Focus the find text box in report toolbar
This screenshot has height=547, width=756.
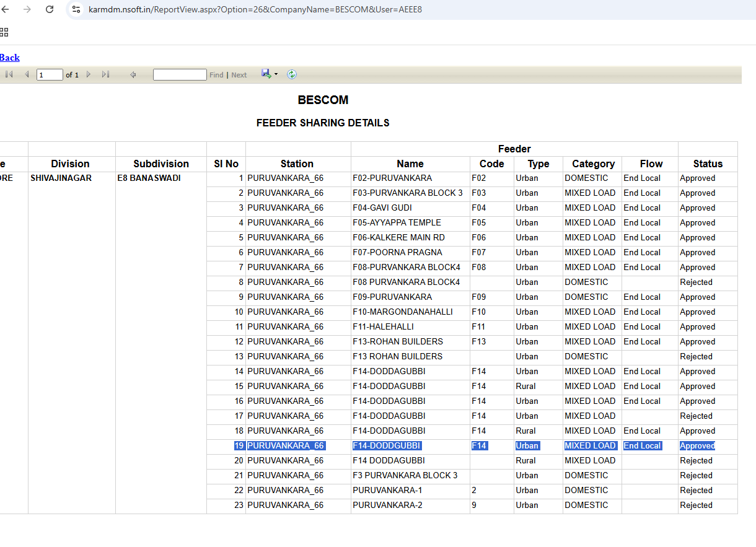[180, 75]
